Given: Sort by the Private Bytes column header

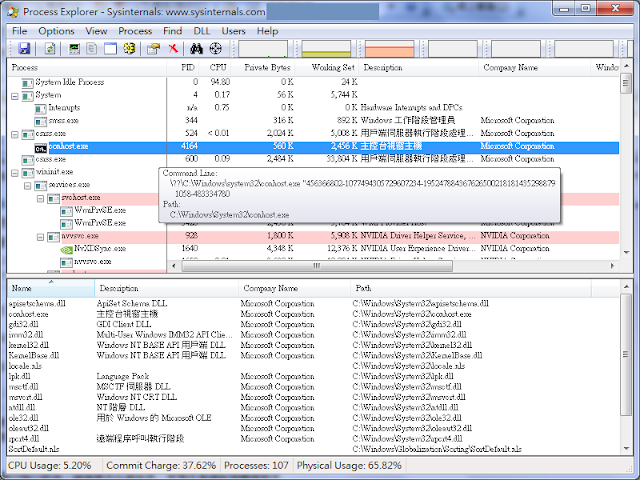Looking at the screenshot, I should 263,67.
